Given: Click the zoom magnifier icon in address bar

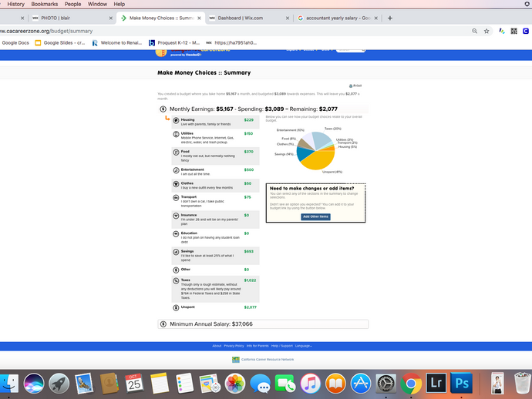Looking at the screenshot, I should [475, 31].
